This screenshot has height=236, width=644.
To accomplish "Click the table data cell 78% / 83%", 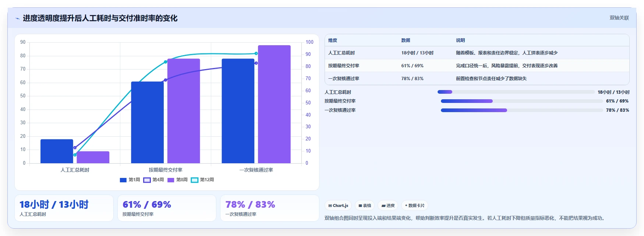I will coord(412,79).
